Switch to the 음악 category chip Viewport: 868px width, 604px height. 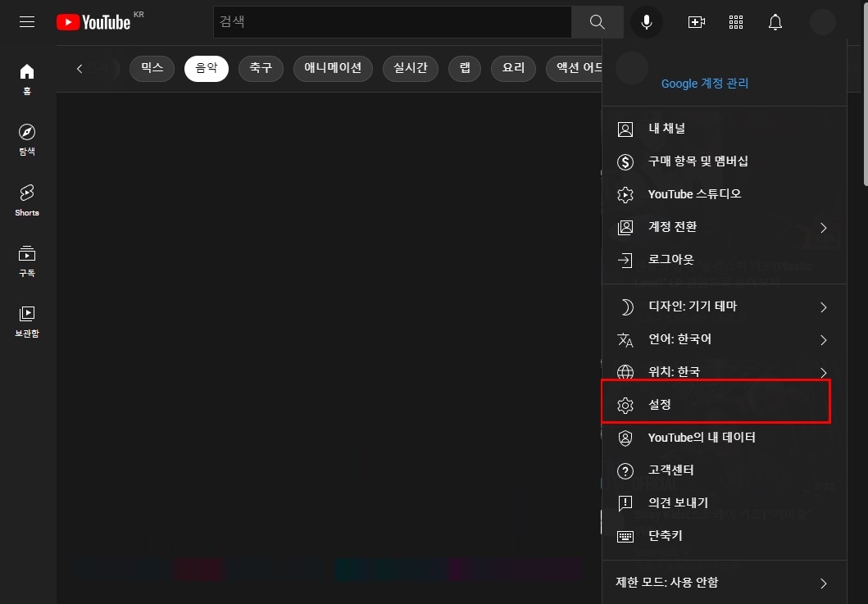click(206, 68)
